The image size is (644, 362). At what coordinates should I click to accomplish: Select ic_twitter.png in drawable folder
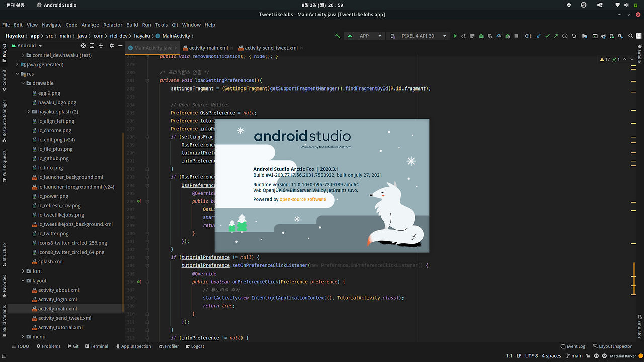click(53, 234)
